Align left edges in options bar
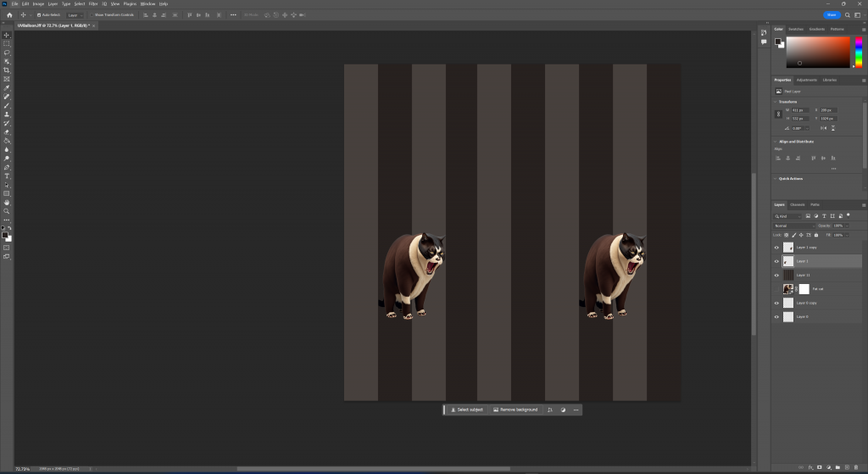The height and width of the screenshot is (474, 868). click(x=146, y=15)
